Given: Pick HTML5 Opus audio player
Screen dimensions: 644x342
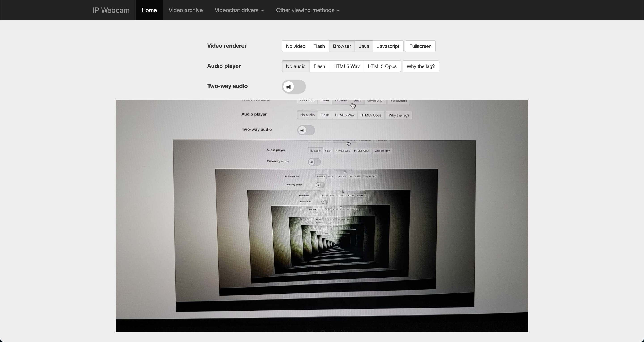Looking at the screenshot, I should point(382,66).
